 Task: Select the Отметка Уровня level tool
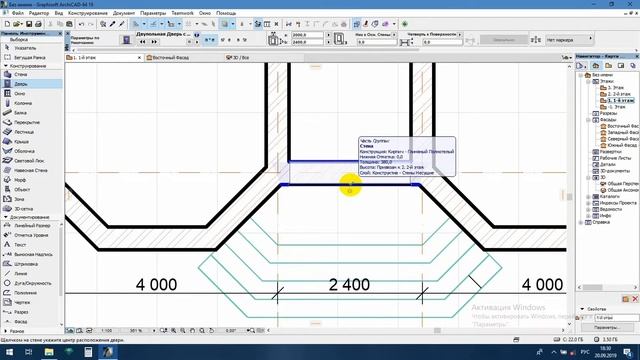pyautogui.click(x=31, y=235)
